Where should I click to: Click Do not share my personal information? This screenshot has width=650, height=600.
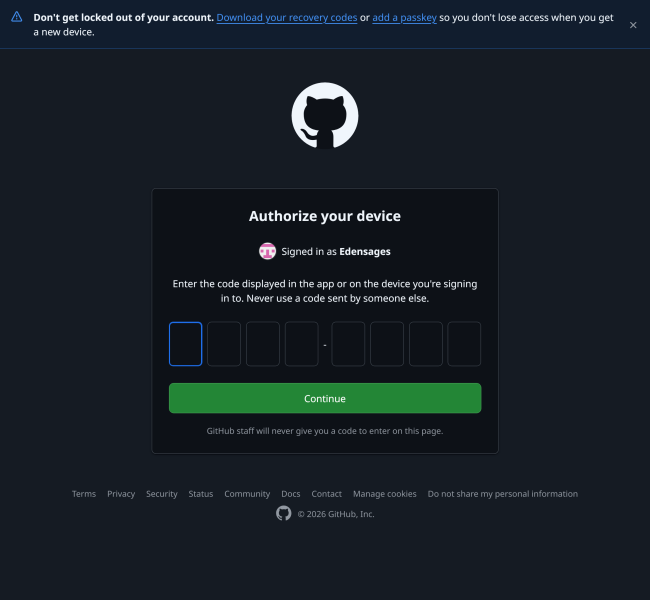click(x=502, y=494)
